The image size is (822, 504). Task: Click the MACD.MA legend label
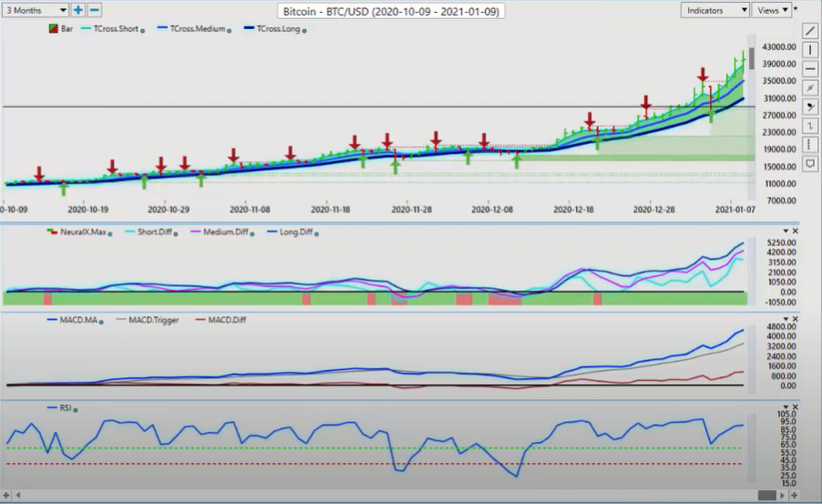78,319
